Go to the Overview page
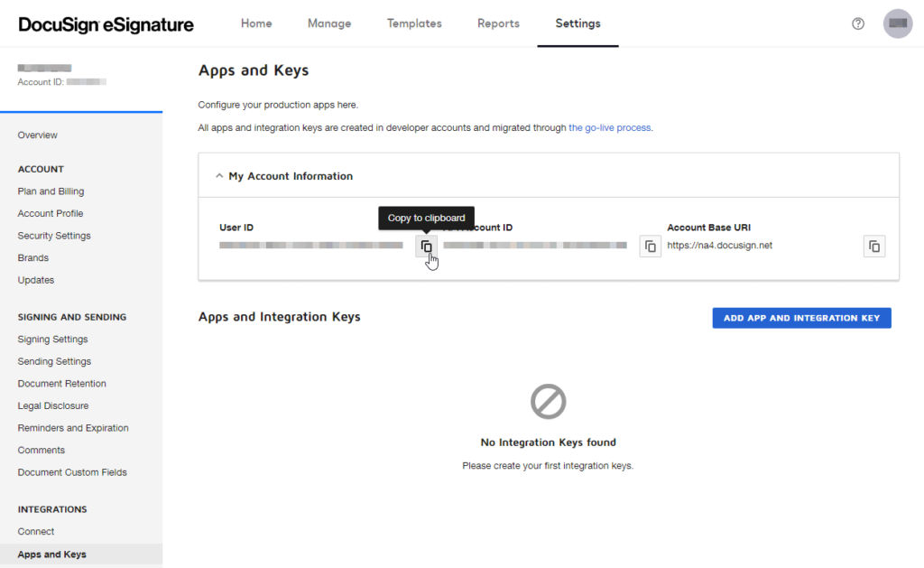 tap(37, 135)
